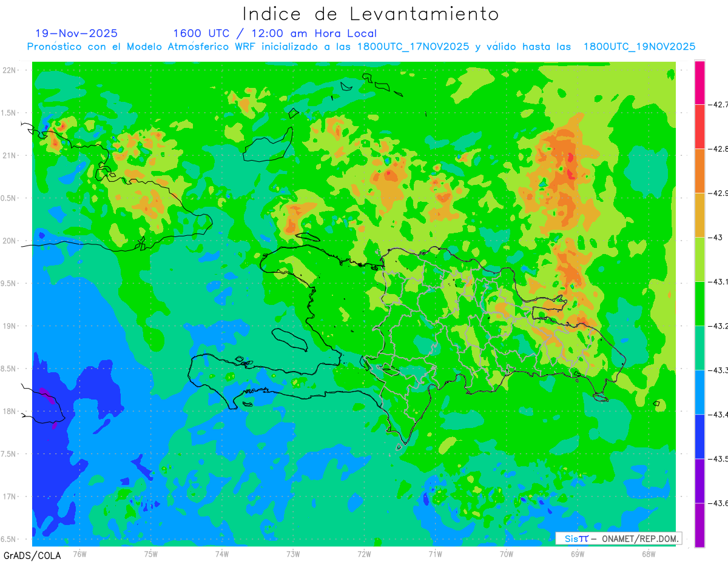Click the "70W" longitude label
Image resolution: width=728 pixels, height=562 pixels.
click(507, 554)
